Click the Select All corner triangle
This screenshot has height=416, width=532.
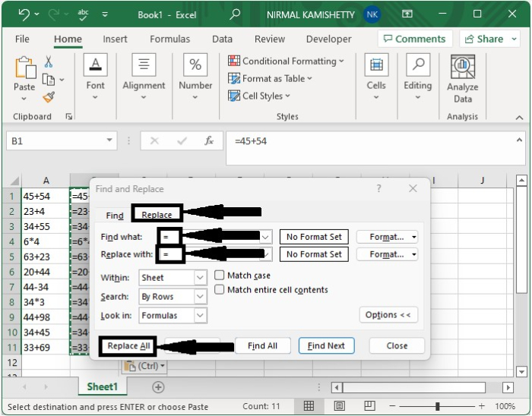click(14, 181)
